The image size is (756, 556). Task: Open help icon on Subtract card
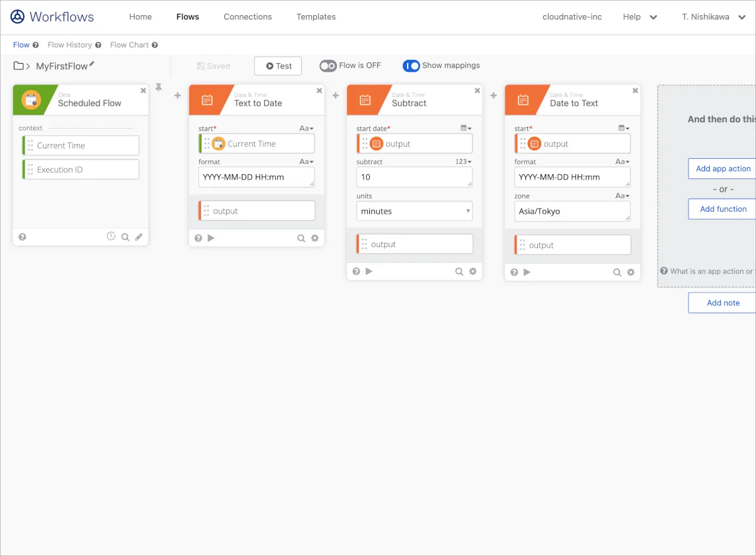[357, 271]
